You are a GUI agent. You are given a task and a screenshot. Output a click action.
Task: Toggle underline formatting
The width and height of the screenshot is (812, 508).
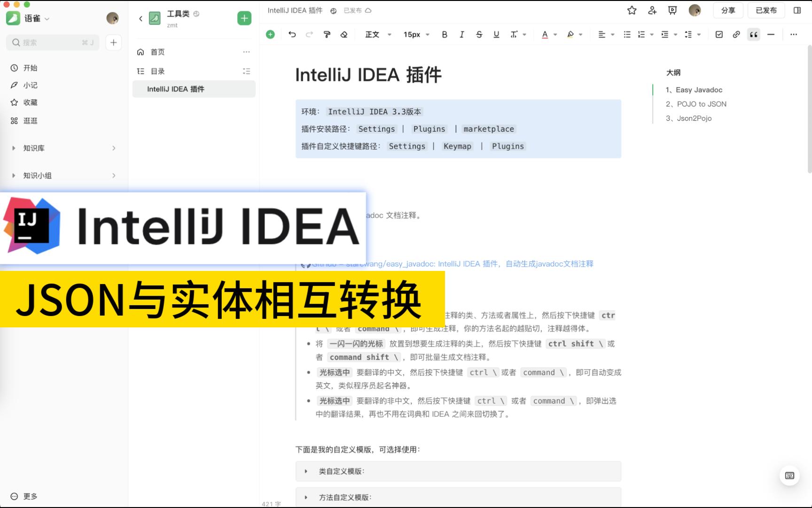pyautogui.click(x=496, y=34)
